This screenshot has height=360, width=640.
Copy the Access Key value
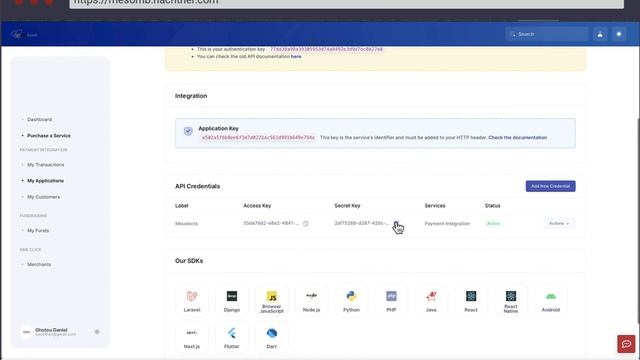pos(305,224)
